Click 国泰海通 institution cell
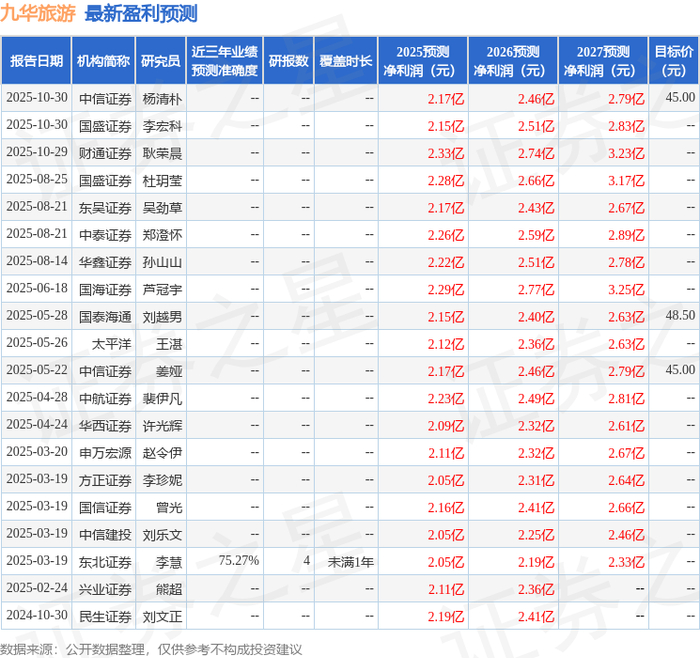The height and width of the screenshot is (658, 700). (x=105, y=317)
